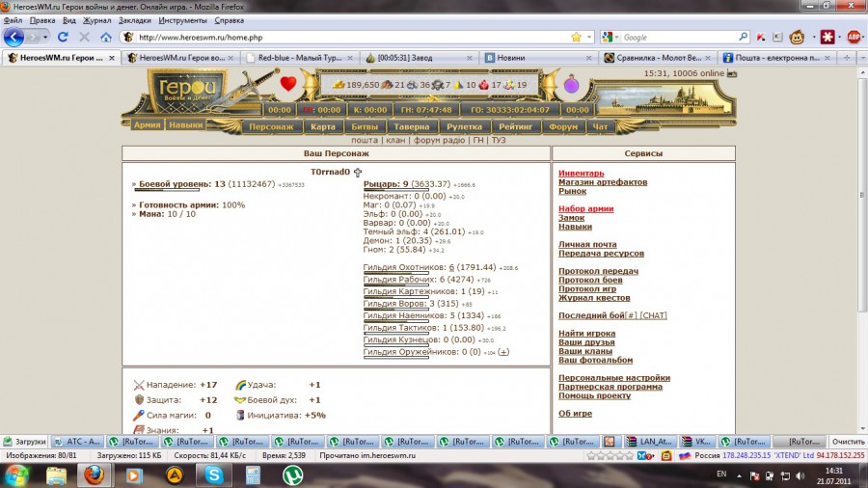868x488 pixels.
Task: Click the Рейтинг game menu button
Action: tap(515, 126)
